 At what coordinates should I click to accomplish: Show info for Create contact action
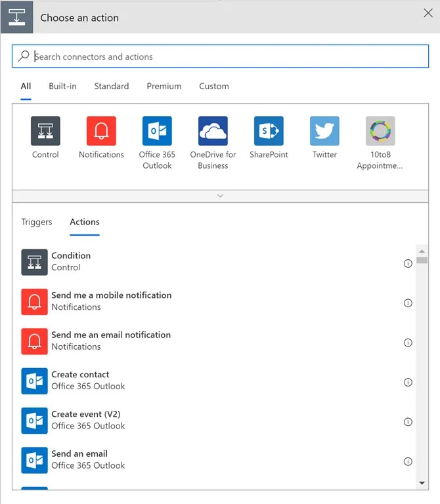pos(408,382)
